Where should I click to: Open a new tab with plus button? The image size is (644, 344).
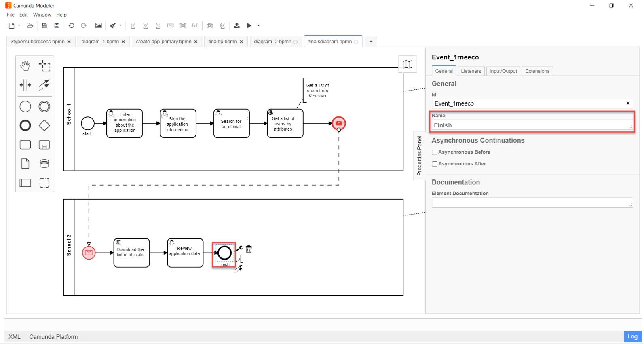pos(371,42)
